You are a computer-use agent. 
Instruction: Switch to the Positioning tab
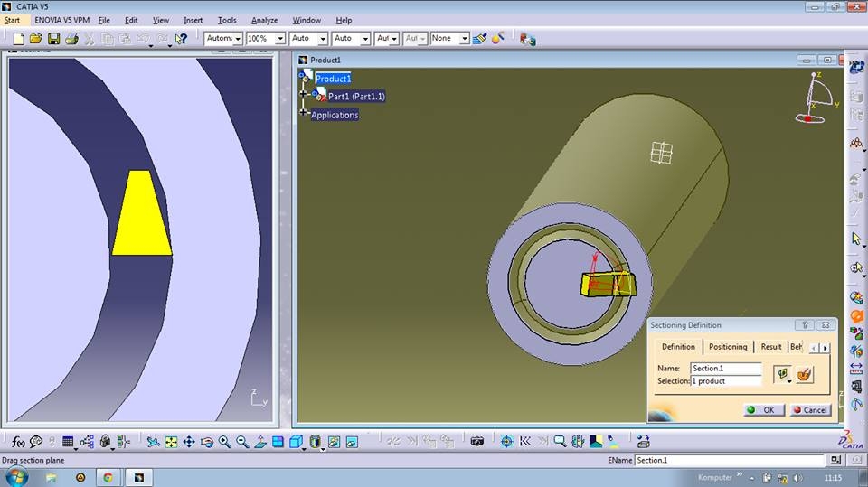(x=728, y=347)
